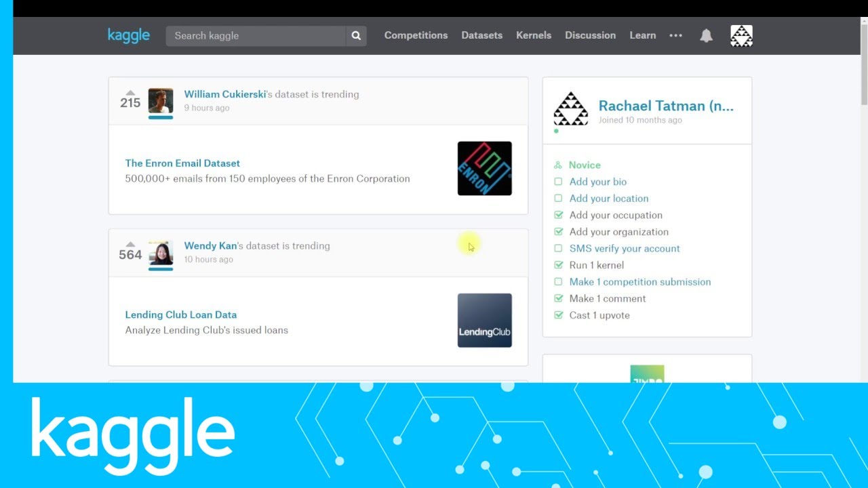Click the Add your bio link
This screenshot has height=488, width=868.
[598, 182]
